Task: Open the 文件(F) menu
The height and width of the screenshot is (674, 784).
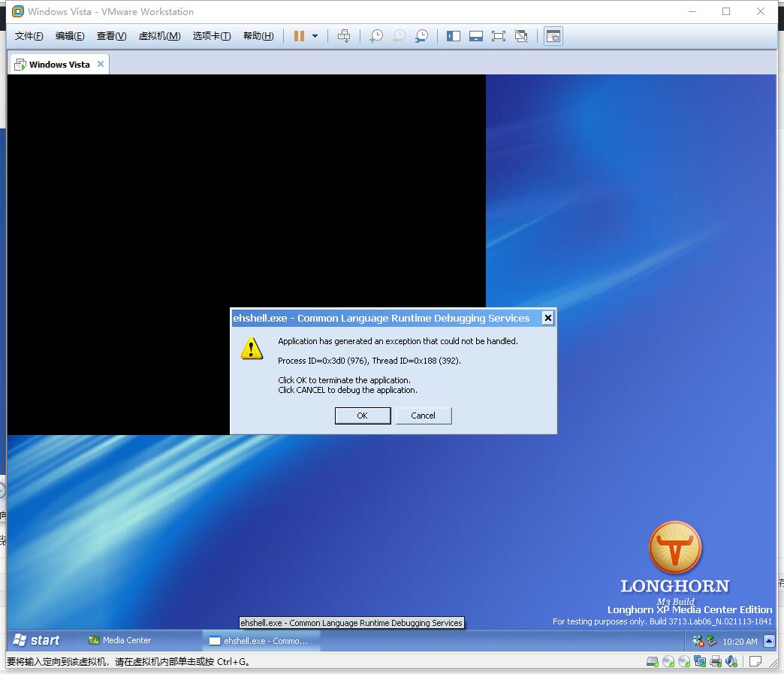Action: point(29,36)
